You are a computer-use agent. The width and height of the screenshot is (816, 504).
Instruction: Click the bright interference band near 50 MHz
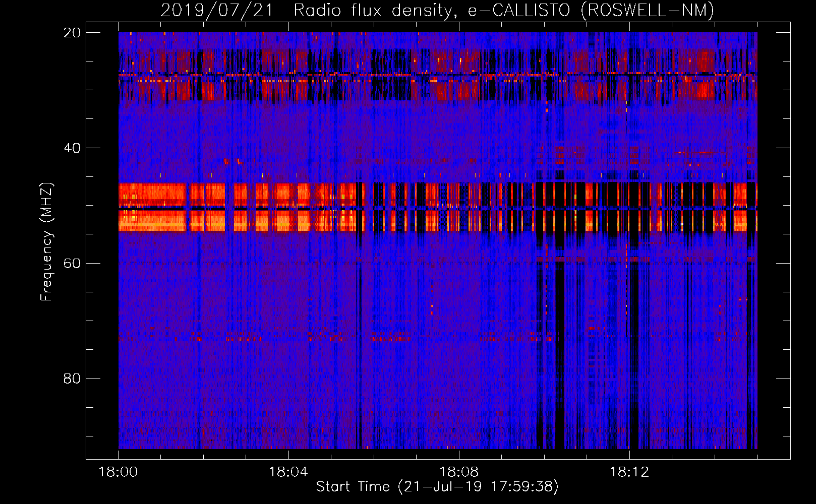tap(438, 207)
